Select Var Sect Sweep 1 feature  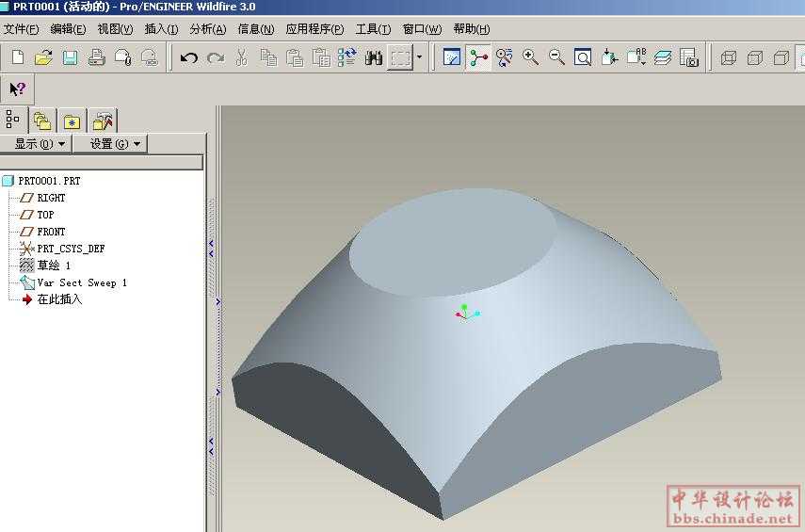tap(73, 282)
